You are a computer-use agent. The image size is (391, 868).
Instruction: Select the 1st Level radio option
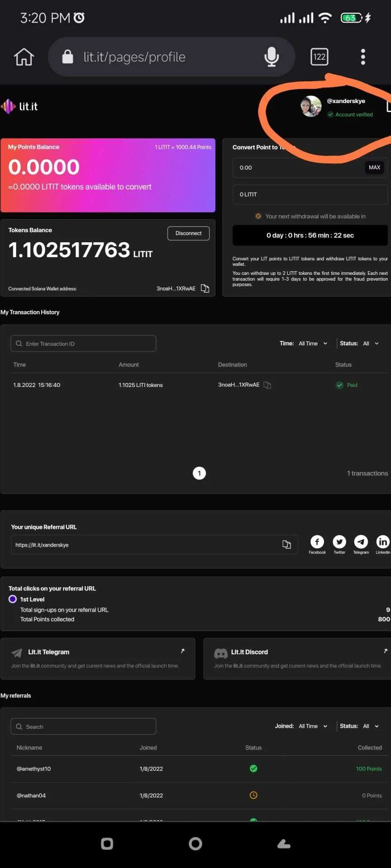pyautogui.click(x=13, y=599)
